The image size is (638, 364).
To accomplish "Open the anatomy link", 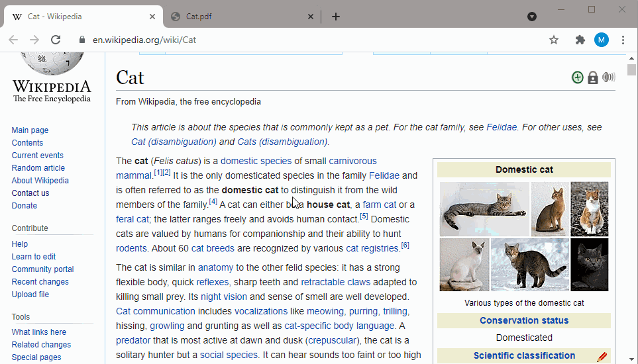I will coord(216,268).
